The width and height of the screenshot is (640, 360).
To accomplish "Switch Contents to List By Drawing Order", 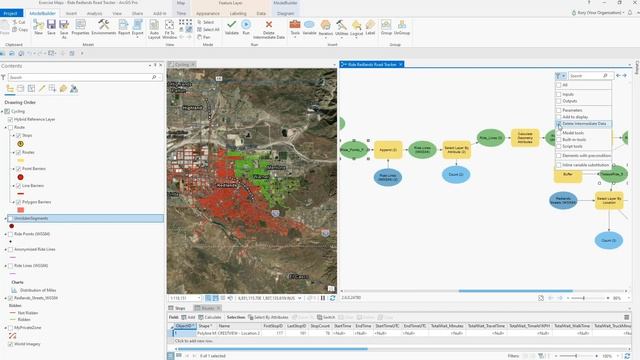I will point(10,89).
